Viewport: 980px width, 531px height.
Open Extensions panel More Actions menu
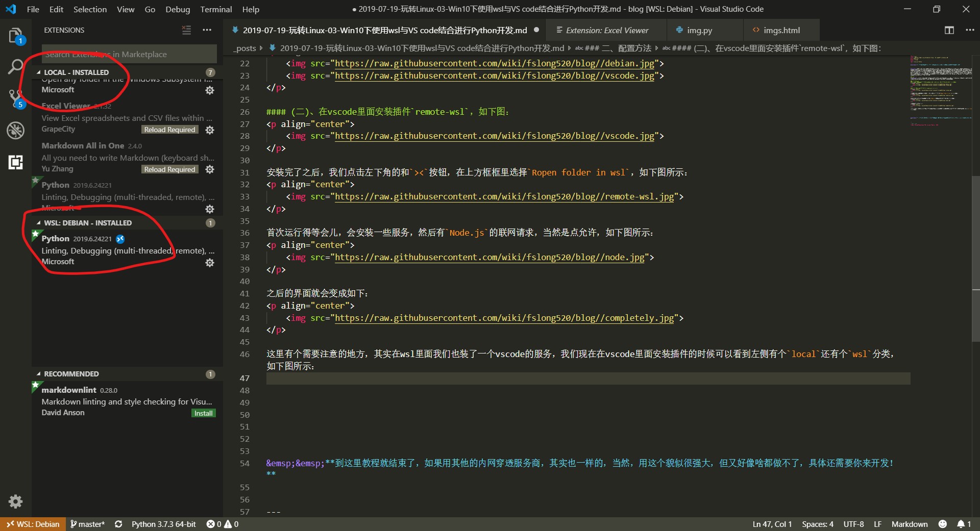coord(207,30)
